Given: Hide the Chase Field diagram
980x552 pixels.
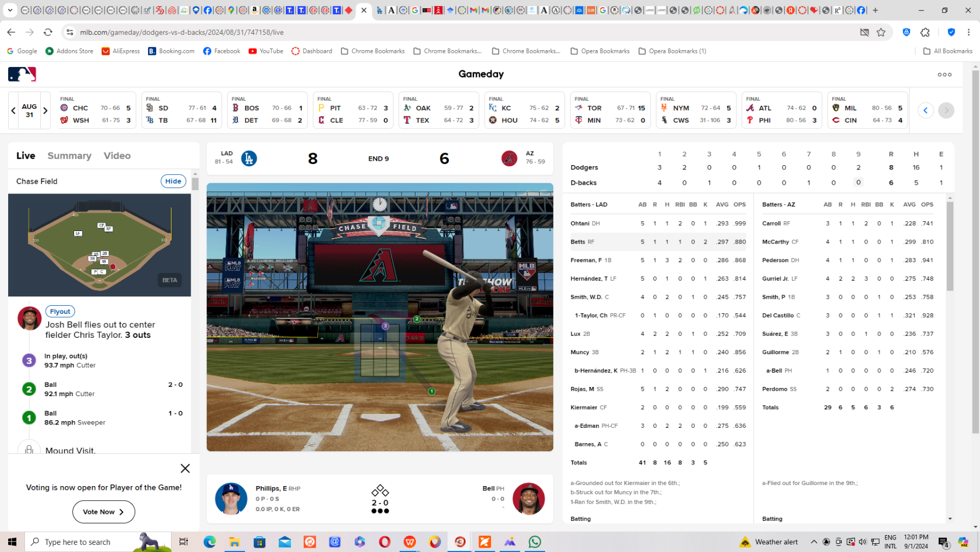Looking at the screenshot, I should (173, 181).
